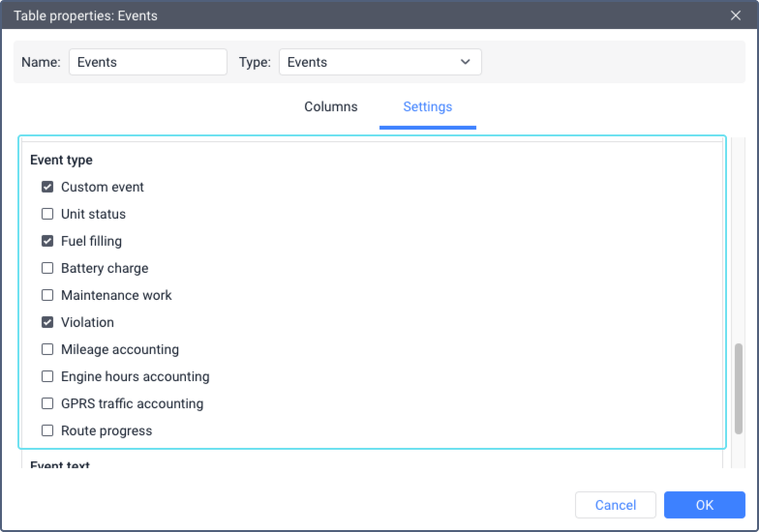Select Engine hours accounting checkbox
The image size is (759, 532).
click(47, 376)
